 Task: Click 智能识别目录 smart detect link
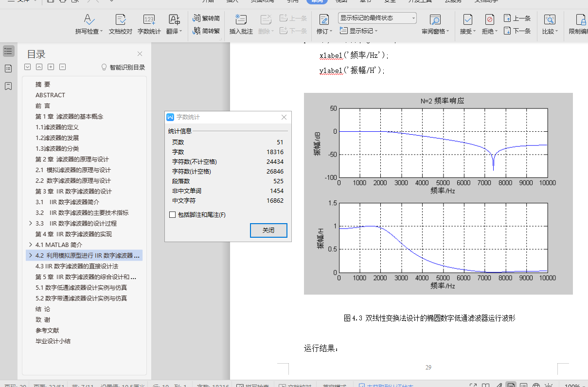coord(123,68)
